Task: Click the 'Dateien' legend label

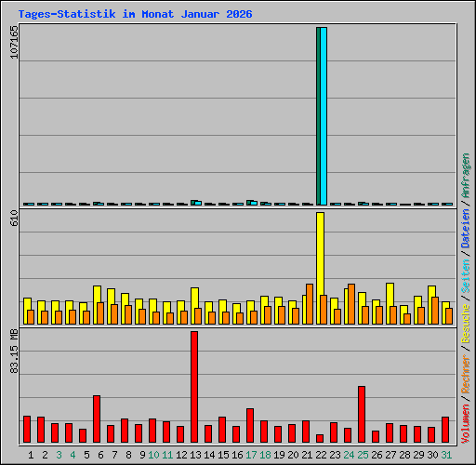Action: click(x=466, y=229)
